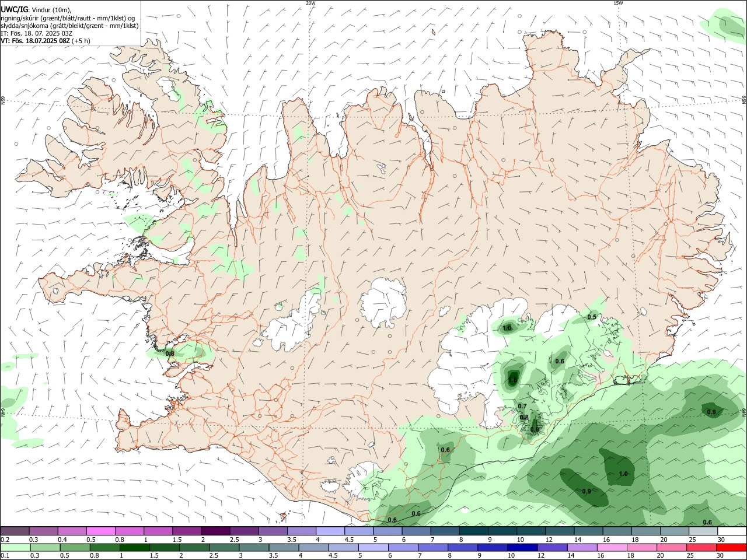747x560 pixels.
Task: Click the 'IT: Fös. 18.07.2025 03Z' initial time
Action: coord(37,33)
